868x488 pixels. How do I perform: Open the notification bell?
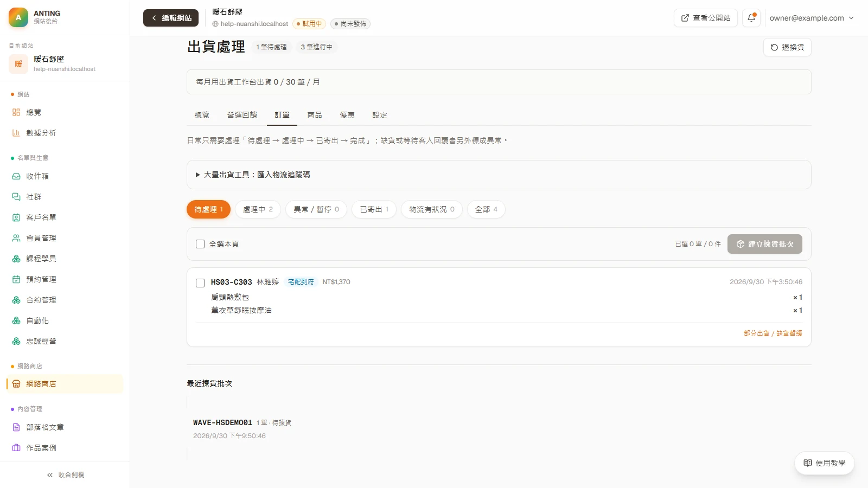click(751, 18)
